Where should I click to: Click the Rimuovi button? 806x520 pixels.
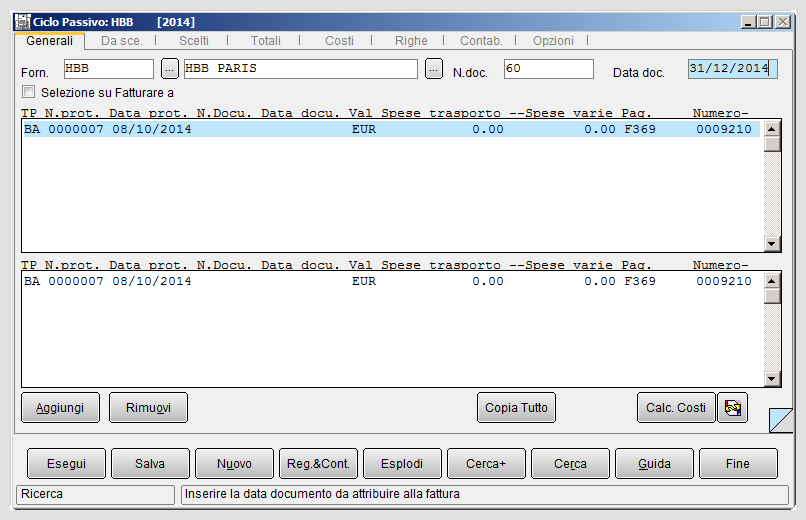pyautogui.click(x=148, y=408)
